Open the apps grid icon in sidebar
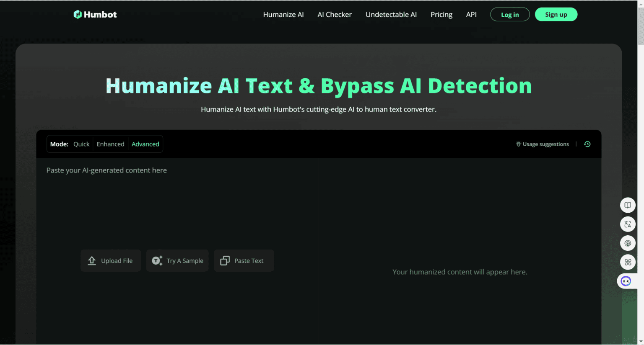 (628, 262)
